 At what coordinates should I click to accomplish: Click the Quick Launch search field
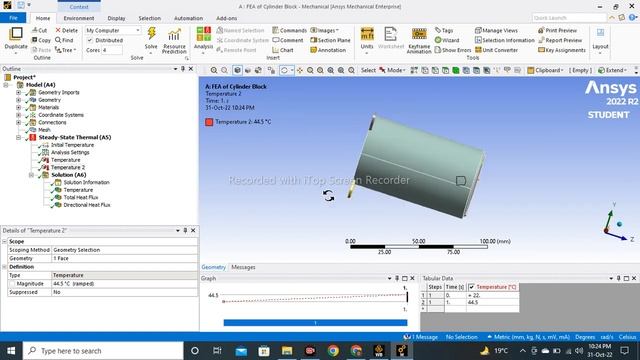click(569, 18)
